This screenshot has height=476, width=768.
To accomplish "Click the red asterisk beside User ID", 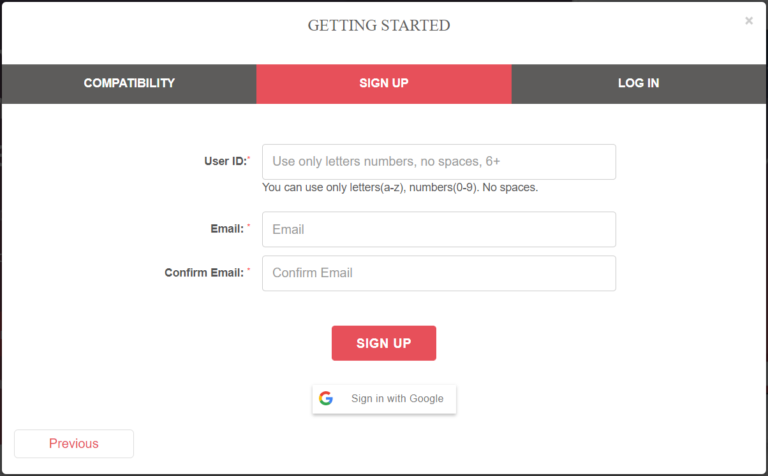I will tap(249, 158).
